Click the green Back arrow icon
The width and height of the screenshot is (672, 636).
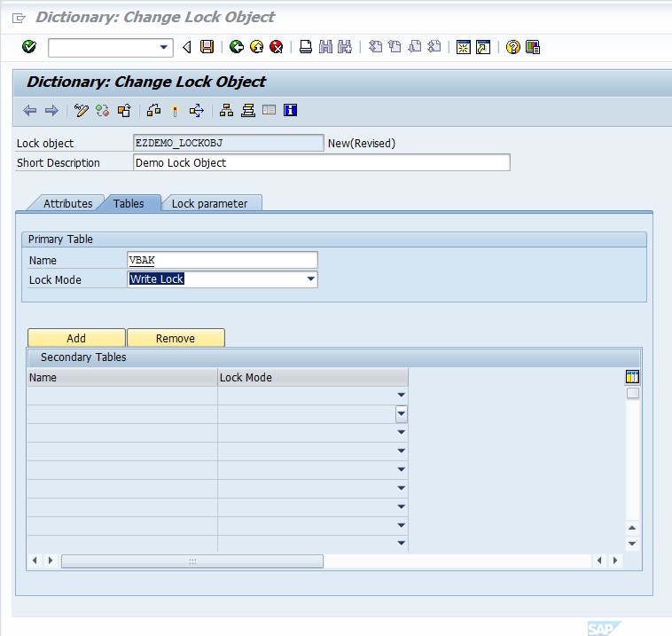click(x=236, y=46)
